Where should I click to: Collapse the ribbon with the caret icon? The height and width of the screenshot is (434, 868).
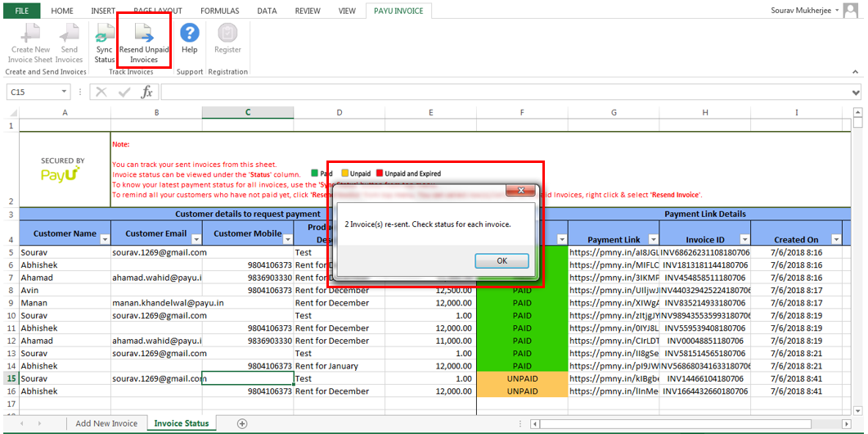(x=855, y=72)
